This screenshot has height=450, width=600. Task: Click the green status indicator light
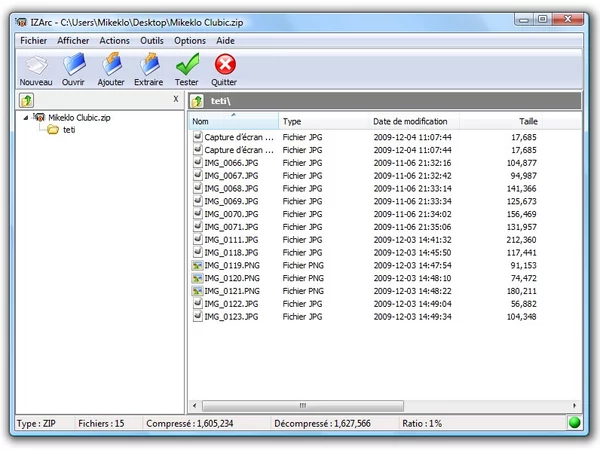pos(574,423)
